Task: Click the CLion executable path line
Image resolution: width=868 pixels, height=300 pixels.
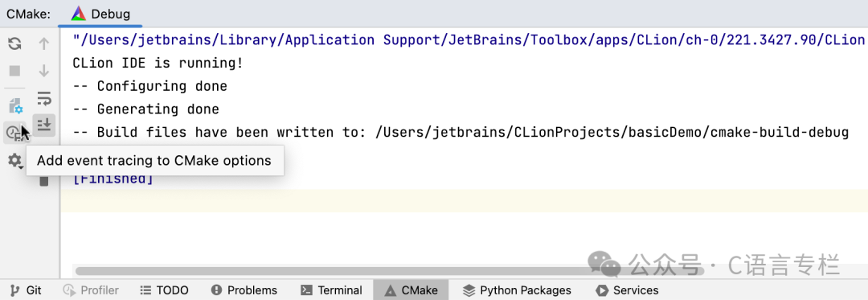Action: (x=469, y=40)
